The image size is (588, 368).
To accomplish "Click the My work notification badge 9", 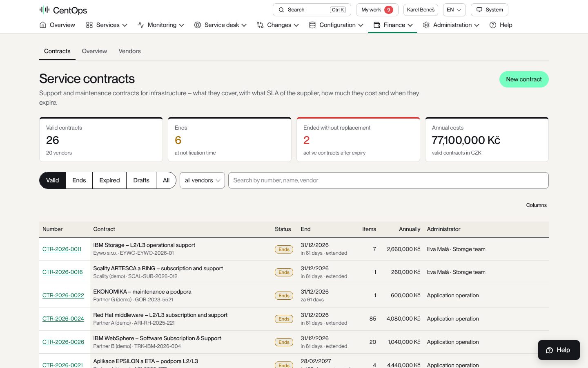I will coord(389,10).
